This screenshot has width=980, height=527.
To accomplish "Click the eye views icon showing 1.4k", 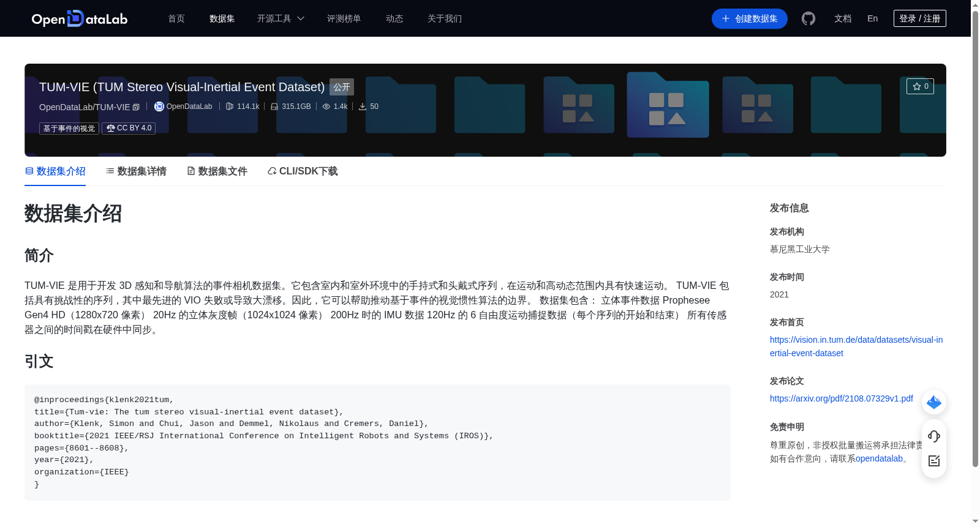I will [326, 107].
